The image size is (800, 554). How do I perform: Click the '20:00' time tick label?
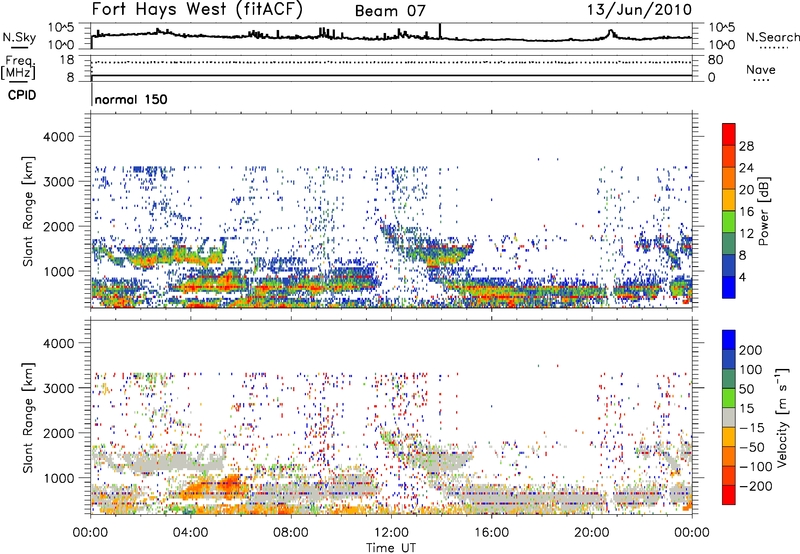point(592,533)
